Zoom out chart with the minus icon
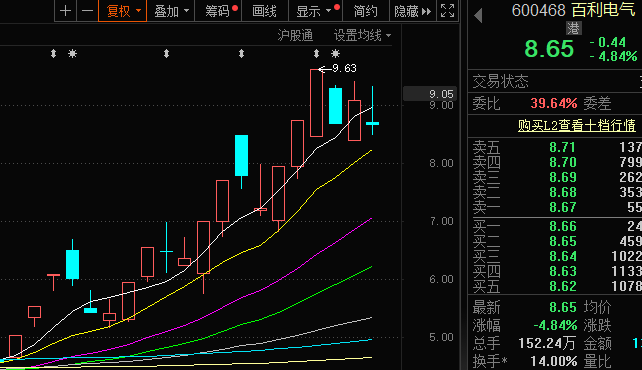This screenshot has height=370, width=642. point(87,11)
